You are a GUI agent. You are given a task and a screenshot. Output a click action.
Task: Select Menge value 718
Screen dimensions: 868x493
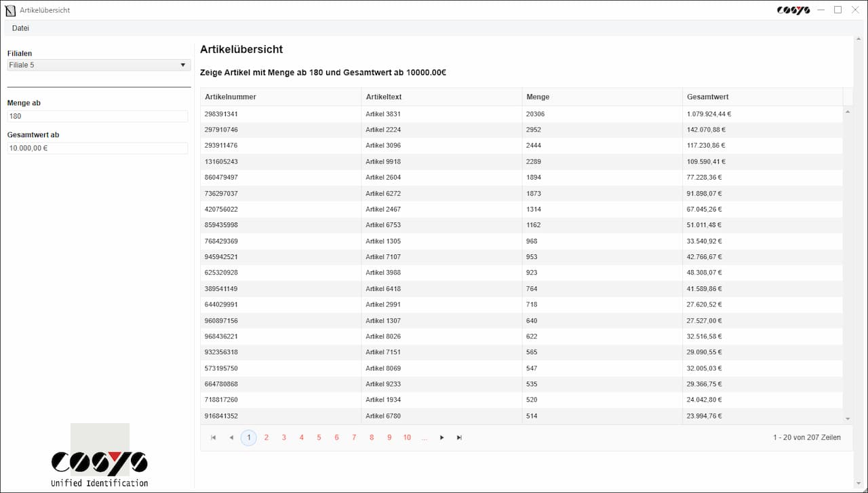point(602,304)
